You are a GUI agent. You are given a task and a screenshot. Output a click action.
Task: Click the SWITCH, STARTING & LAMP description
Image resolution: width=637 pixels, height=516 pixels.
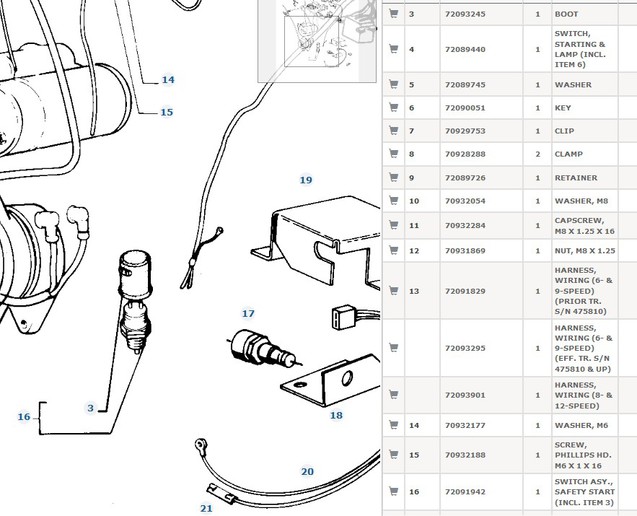click(x=580, y=49)
